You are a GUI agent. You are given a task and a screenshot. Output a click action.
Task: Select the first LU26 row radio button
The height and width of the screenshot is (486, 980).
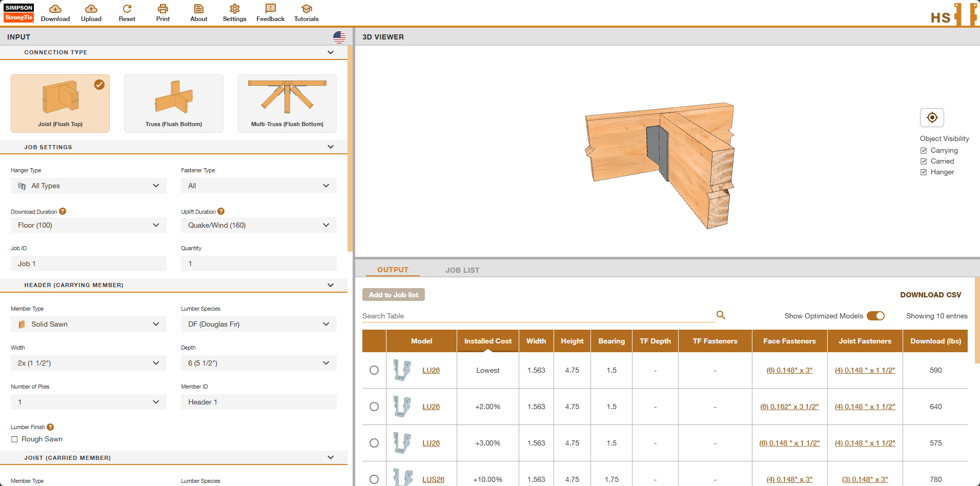point(374,370)
